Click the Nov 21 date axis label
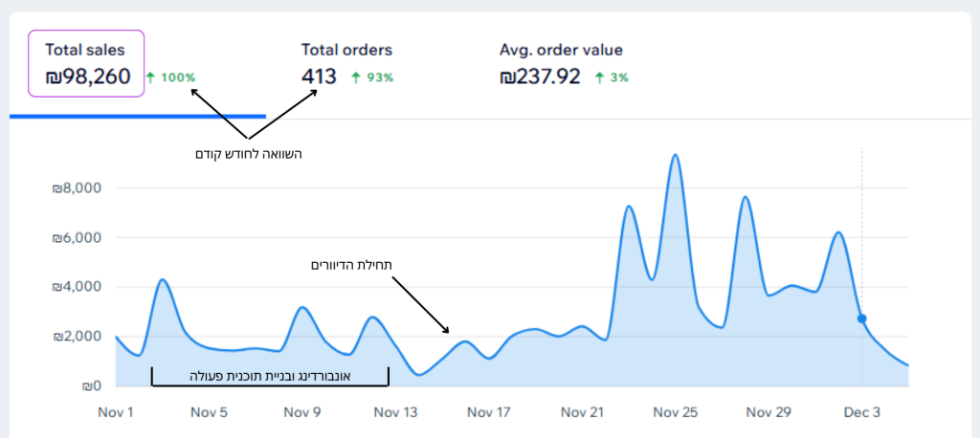This screenshot has width=980, height=439. pos(583,413)
